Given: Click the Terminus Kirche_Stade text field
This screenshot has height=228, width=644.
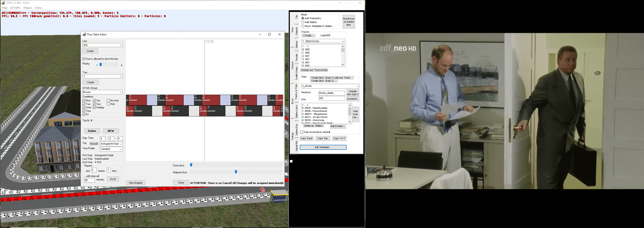Looking at the screenshot, I should [331, 93].
